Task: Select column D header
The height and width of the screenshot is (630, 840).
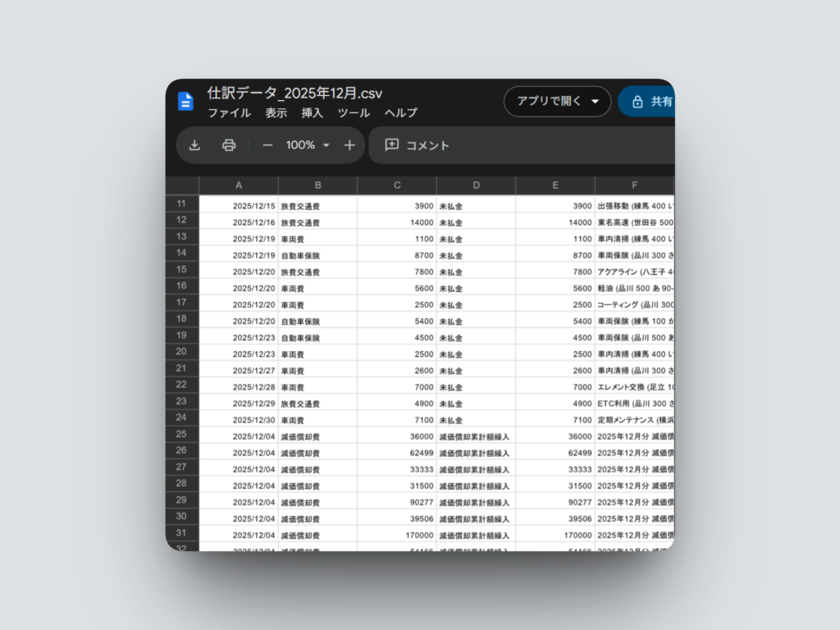Action: [x=476, y=185]
